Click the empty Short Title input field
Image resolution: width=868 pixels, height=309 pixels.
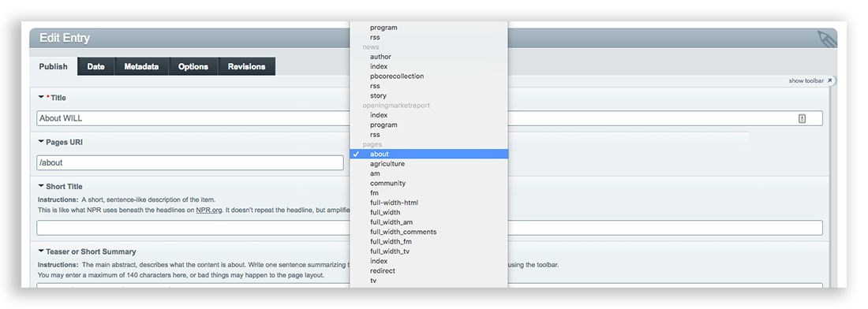pyautogui.click(x=429, y=228)
